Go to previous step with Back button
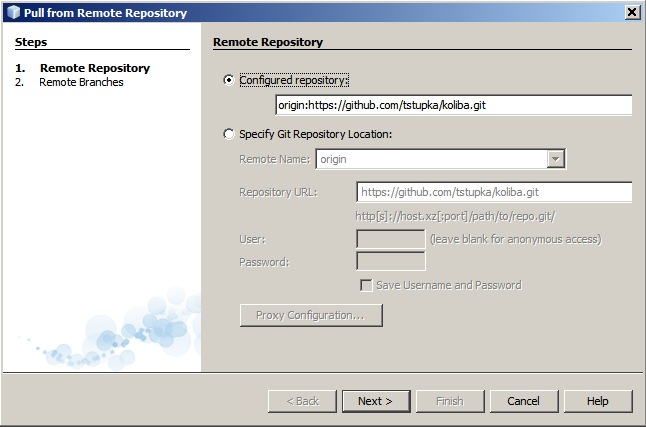This screenshot has width=646, height=427. 301,401
